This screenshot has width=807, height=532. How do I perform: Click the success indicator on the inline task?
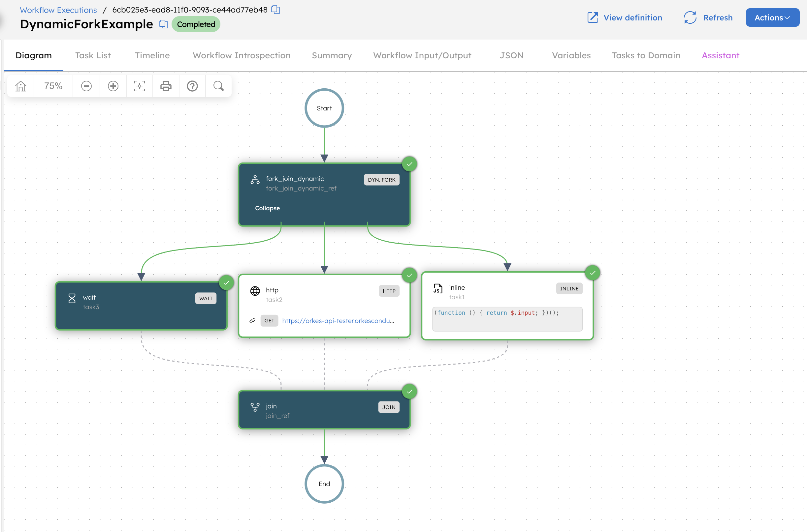(593, 273)
